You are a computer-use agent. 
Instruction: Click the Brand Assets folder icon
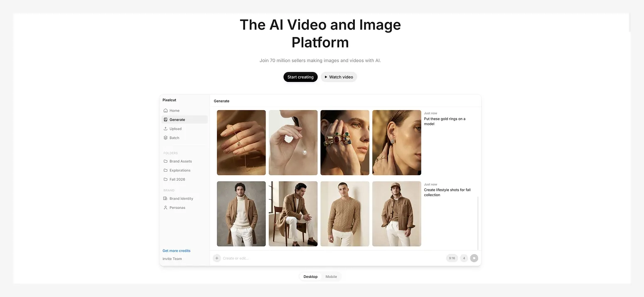[x=165, y=161]
